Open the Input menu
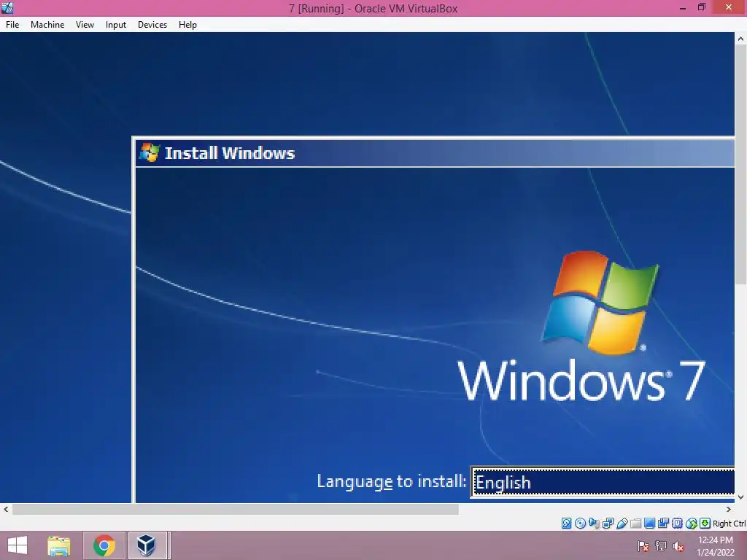Screen dimensions: 747x560 pos(116,25)
